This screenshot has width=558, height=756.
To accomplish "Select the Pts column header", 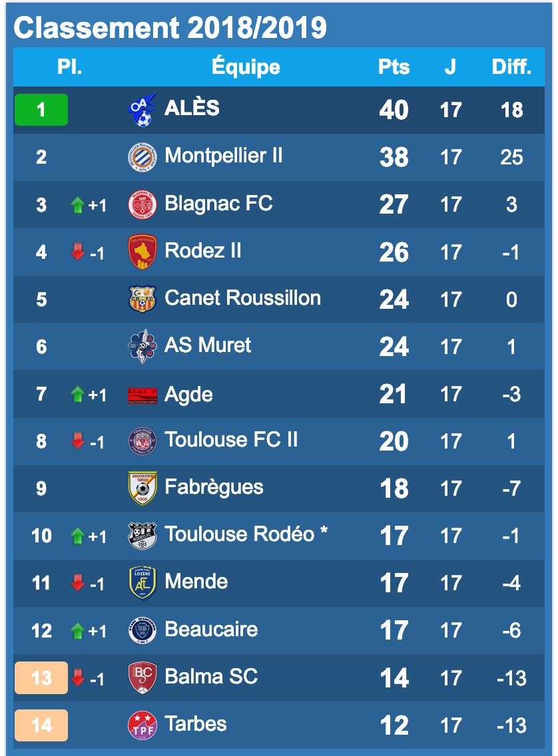I will click(394, 67).
